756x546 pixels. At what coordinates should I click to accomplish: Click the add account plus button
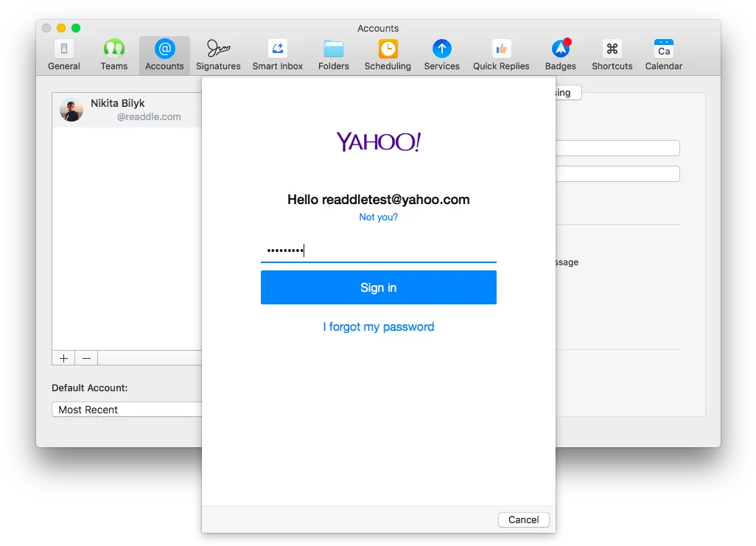pyautogui.click(x=63, y=358)
